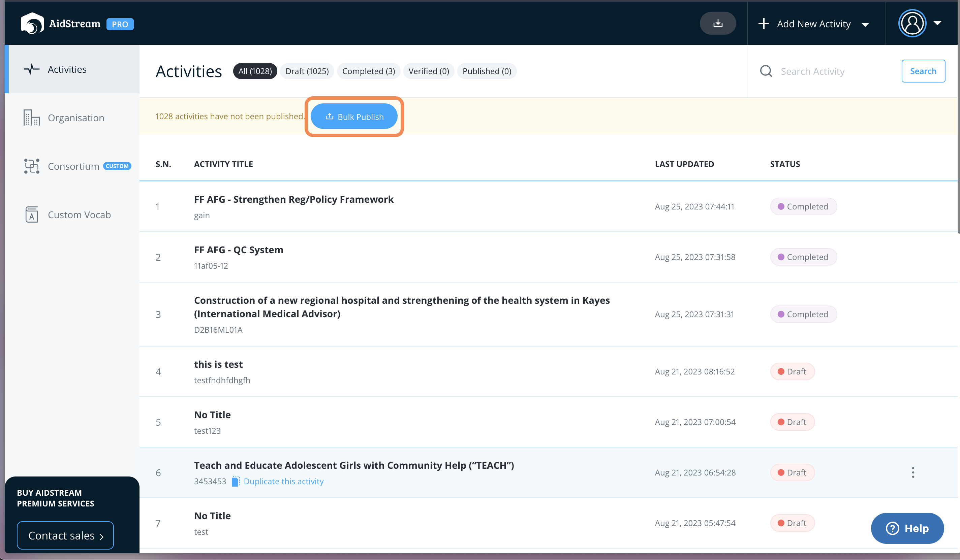Image resolution: width=960 pixels, height=560 pixels.
Task: Open No Title activity with identifier test123
Action: [212, 415]
